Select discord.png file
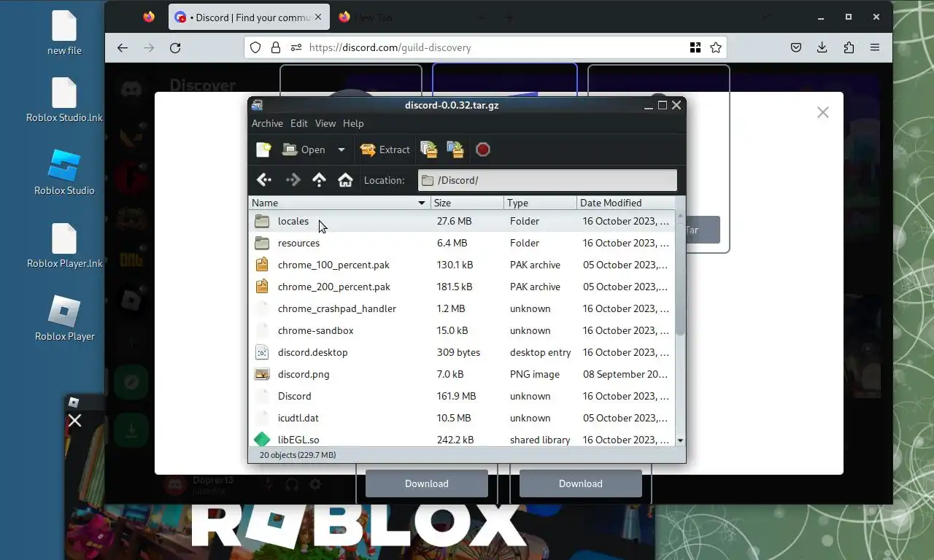Image resolution: width=934 pixels, height=560 pixels. [x=462, y=374]
